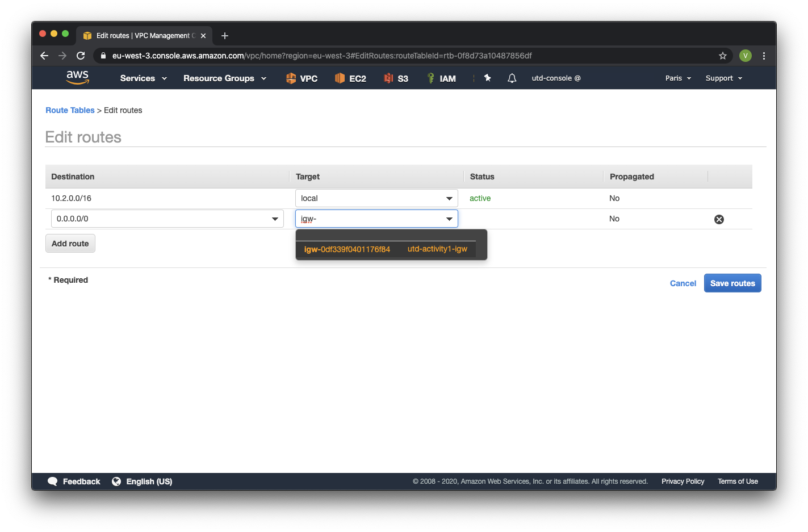Open the igw- target dropdown arrow
Screen dimensions: 808x532
(x=449, y=219)
